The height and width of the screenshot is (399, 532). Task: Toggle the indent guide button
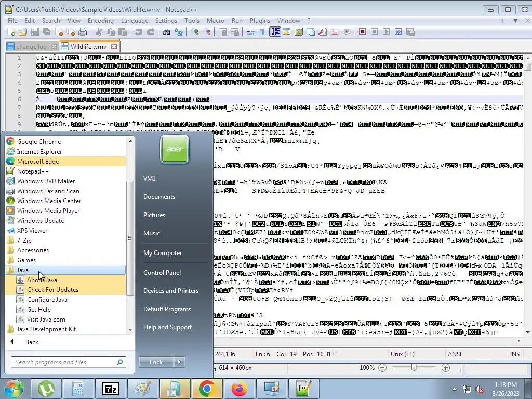(274, 32)
